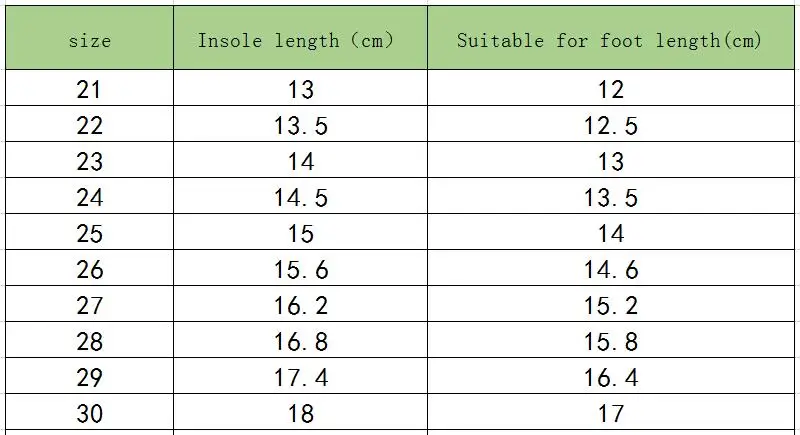This screenshot has width=800, height=435.
Task: Select insole length 18 for size 30
Action: 300,413
